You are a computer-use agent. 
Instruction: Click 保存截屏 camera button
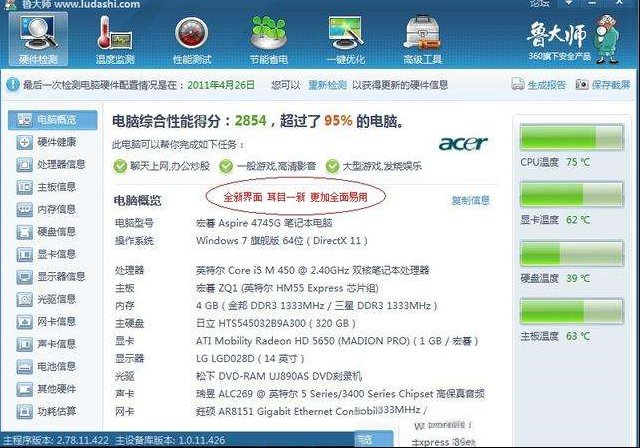(x=603, y=84)
